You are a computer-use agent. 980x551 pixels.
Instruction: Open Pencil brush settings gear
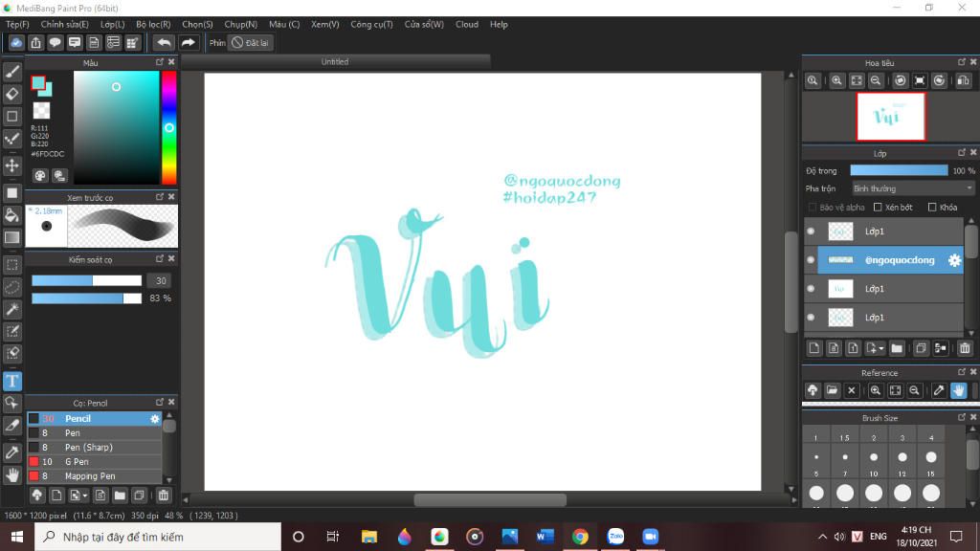point(155,419)
